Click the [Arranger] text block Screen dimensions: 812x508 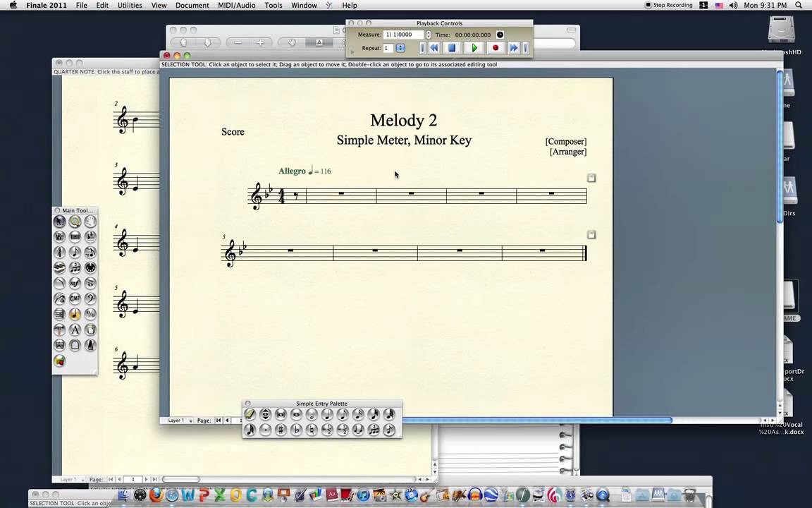point(568,152)
